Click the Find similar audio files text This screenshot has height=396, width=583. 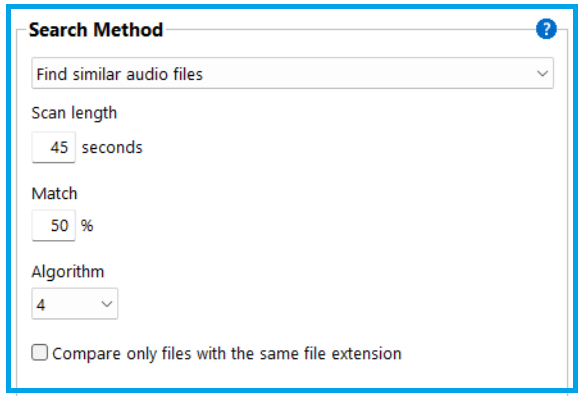click(119, 74)
